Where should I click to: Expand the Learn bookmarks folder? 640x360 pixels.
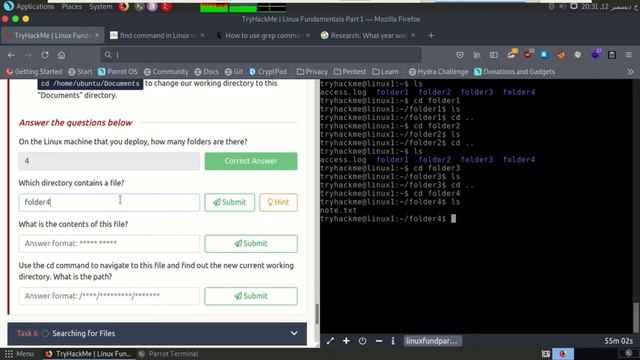[385, 72]
